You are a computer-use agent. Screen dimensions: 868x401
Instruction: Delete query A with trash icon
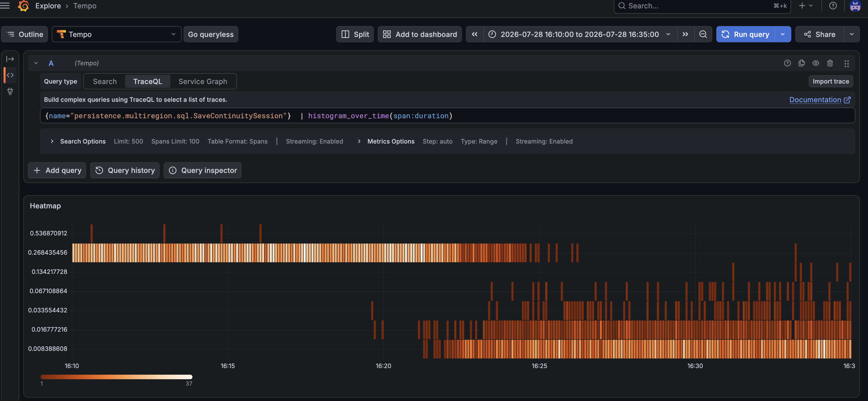[x=830, y=63]
